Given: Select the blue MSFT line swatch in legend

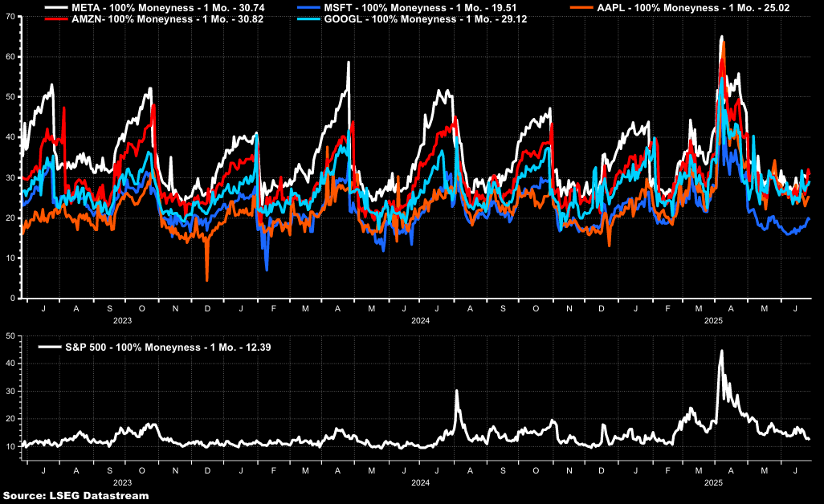Looking at the screenshot, I should 308,8.
